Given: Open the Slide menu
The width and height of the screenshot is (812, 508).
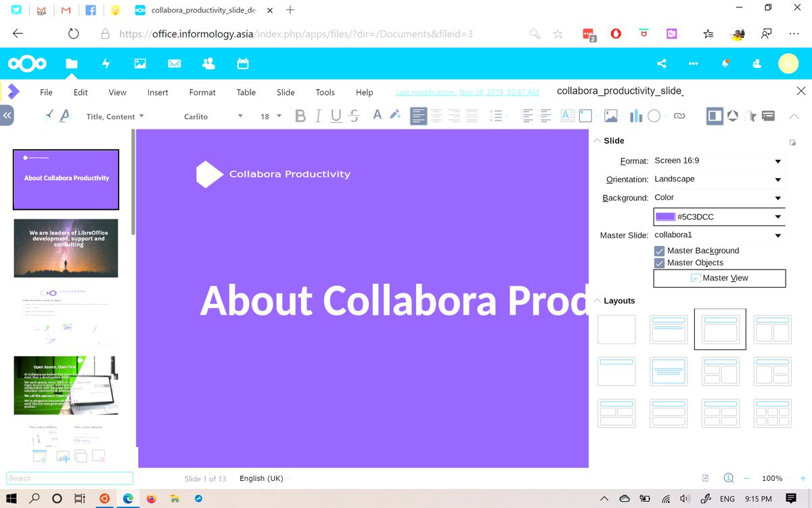Looking at the screenshot, I should (286, 92).
